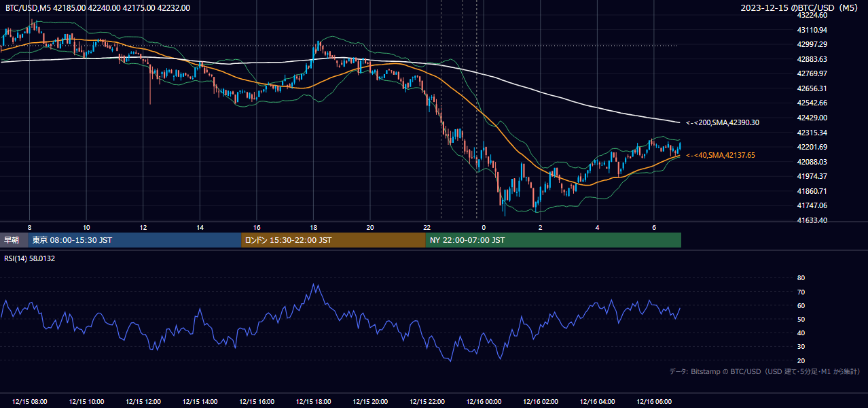Viewport: 868px width, 408px height.
Task: Click the 12/16 04:00 date label
Action: (597, 402)
